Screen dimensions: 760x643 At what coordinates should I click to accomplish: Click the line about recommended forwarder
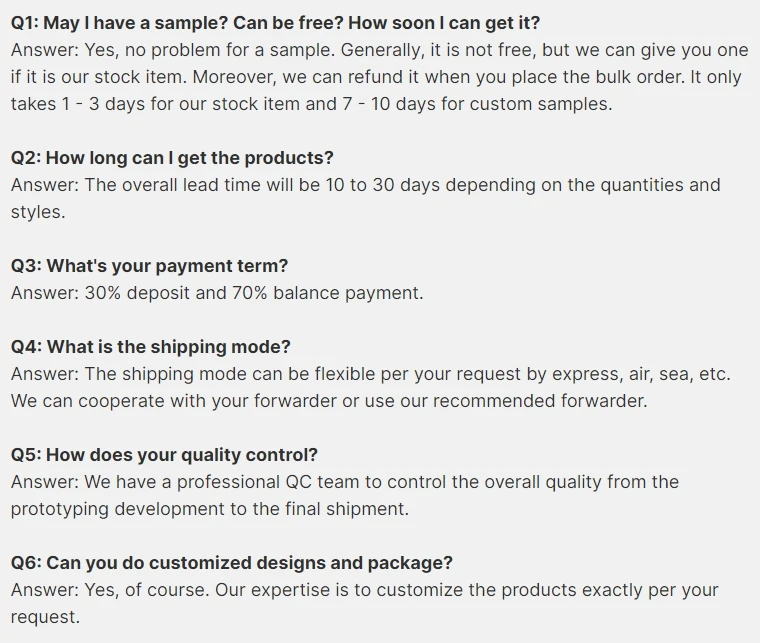pyautogui.click(x=329, y=400)
